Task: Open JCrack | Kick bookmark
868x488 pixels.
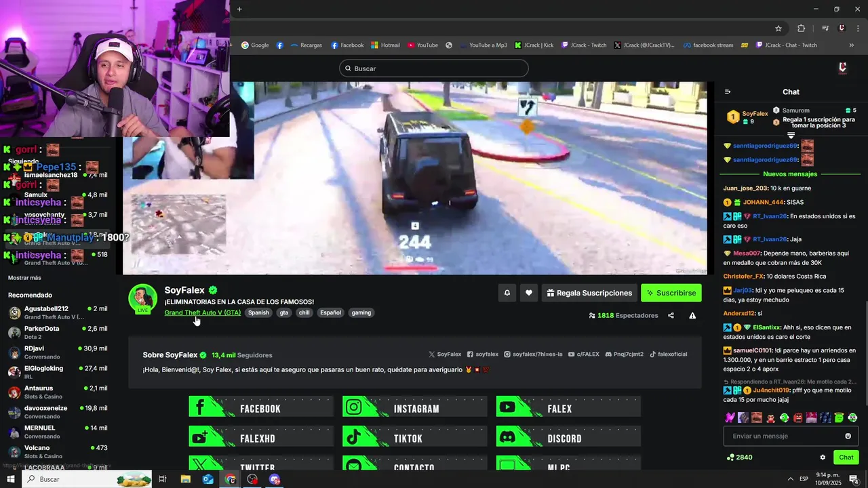Action: click(x=534, y=45)
